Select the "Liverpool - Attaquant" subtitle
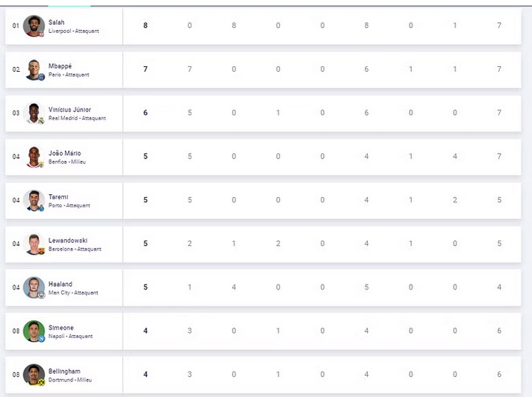The height and width of the screenshot is (397, 532). tap(74, 31)
